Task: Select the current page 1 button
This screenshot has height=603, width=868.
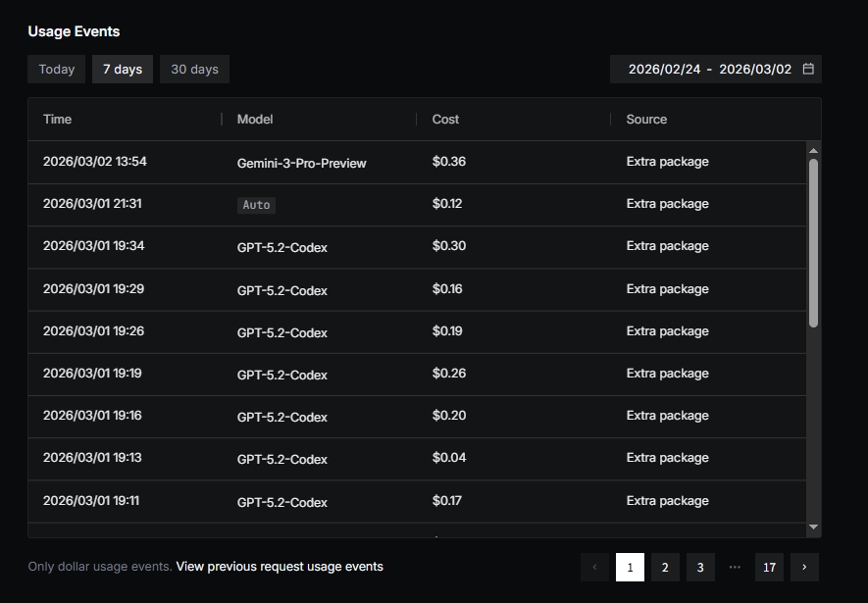Action: click(x=630, y=567)
